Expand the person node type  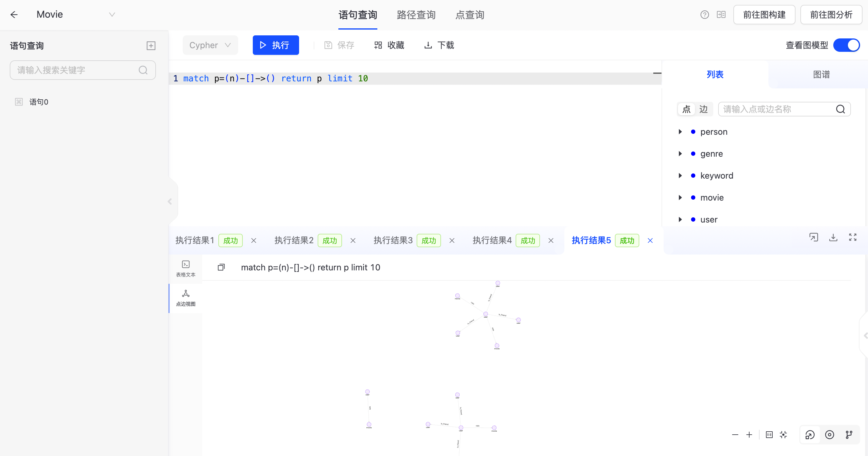[680, 132]
